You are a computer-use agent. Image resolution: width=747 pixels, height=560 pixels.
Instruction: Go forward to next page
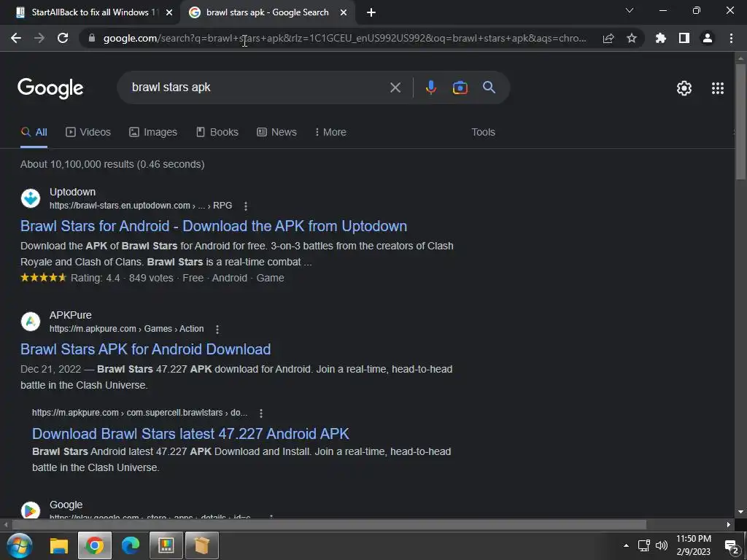(39, 38)
